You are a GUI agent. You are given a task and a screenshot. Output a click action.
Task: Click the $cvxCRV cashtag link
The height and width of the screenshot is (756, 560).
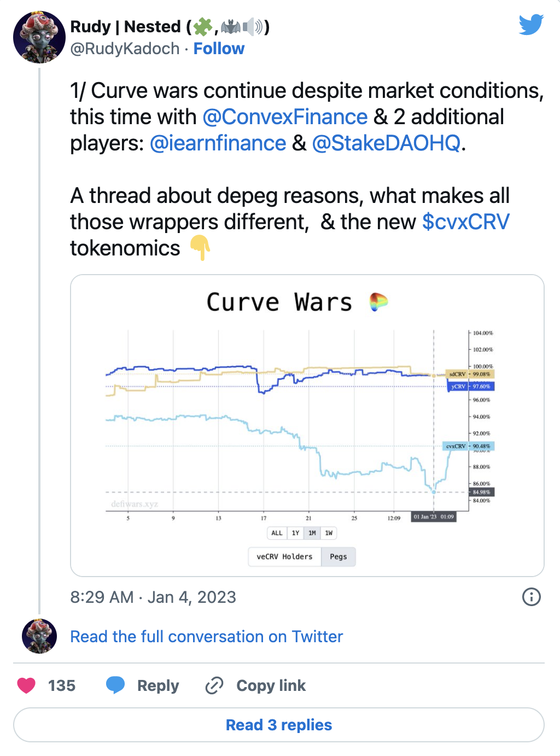[x=466, y=222]
